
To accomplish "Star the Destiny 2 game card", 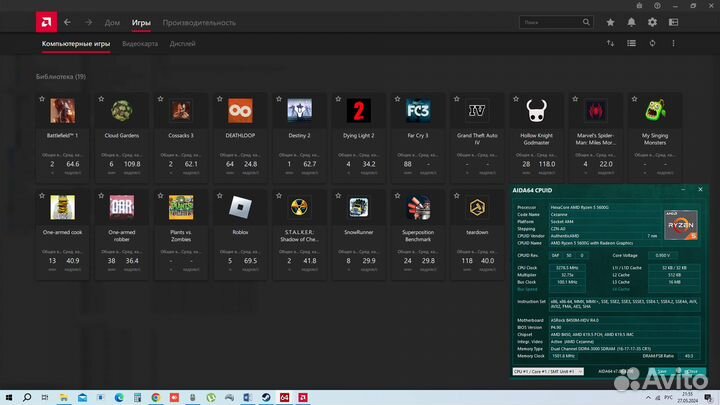I will (x=279, y=99).
